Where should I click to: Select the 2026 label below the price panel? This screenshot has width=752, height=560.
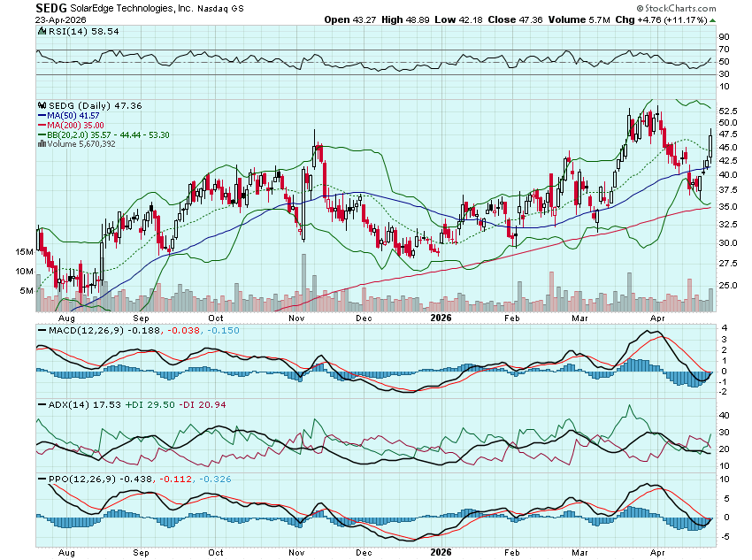click(440, 316)
